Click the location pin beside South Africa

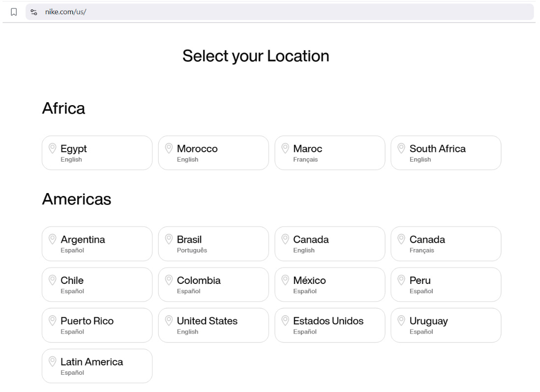[x=401, y=148]
